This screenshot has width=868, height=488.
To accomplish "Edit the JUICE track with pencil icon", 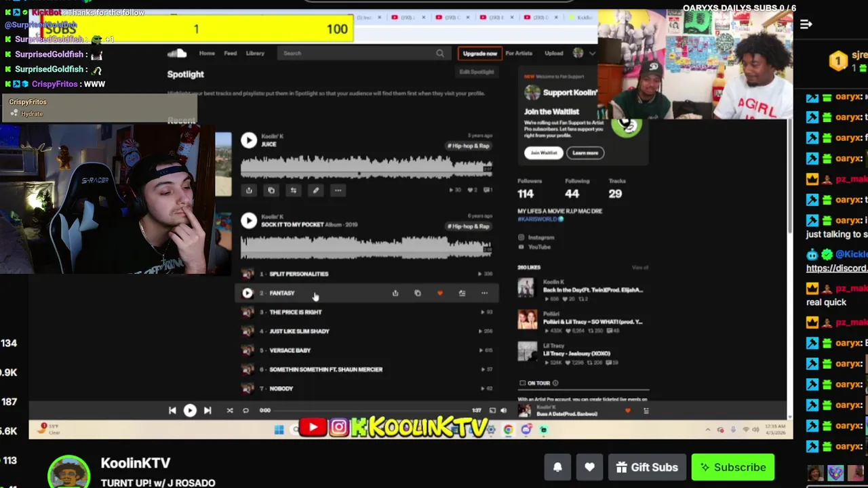I will [315, 190].
